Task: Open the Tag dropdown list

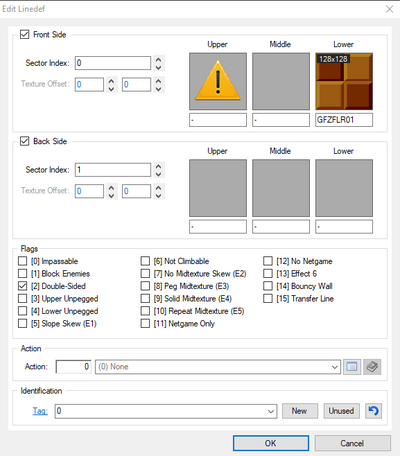Action: pos(271,411)
